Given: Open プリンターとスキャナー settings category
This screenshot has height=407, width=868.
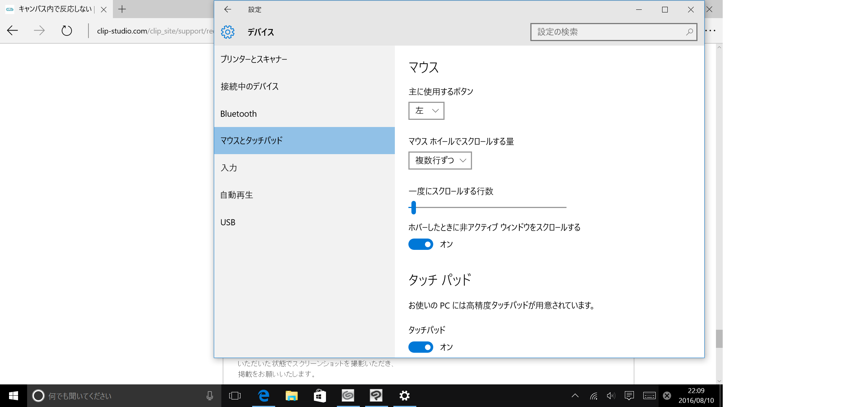Looking at the screenshot, I should click(x=254, y=59).
